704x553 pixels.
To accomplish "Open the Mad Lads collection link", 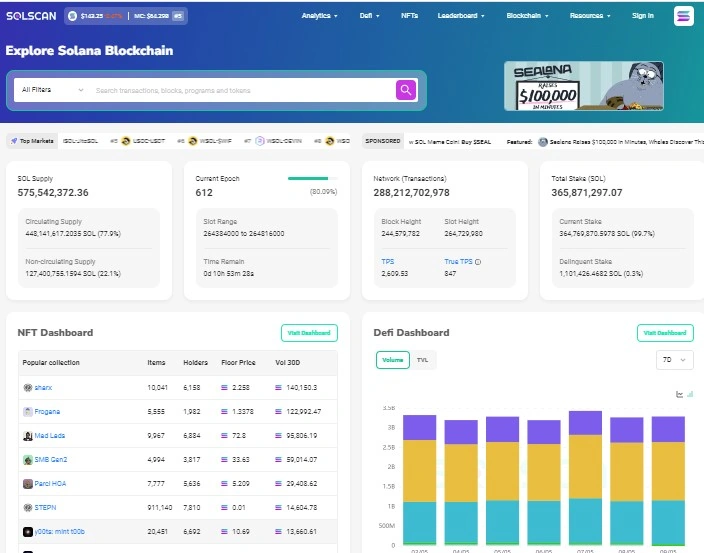I will coord(50,435).
